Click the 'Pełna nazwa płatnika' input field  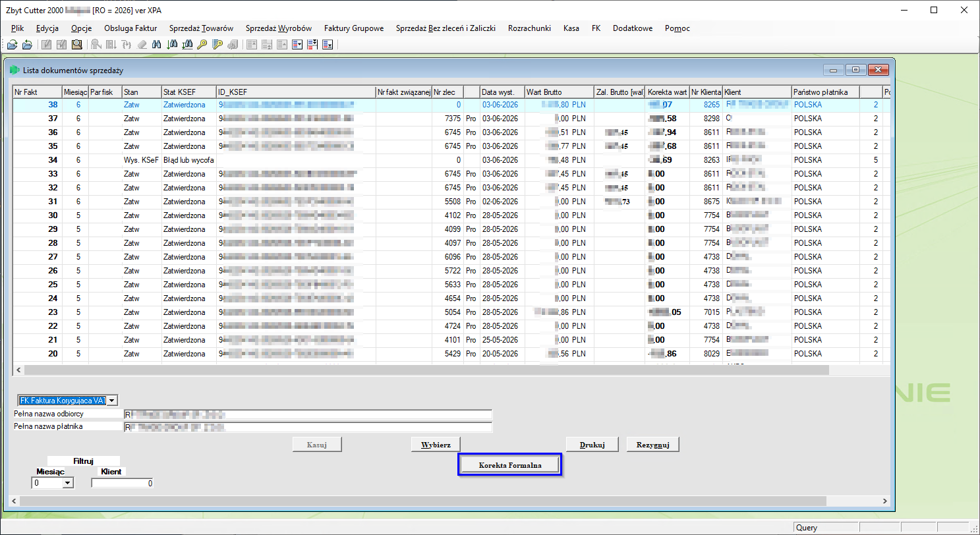click(308, 428)
